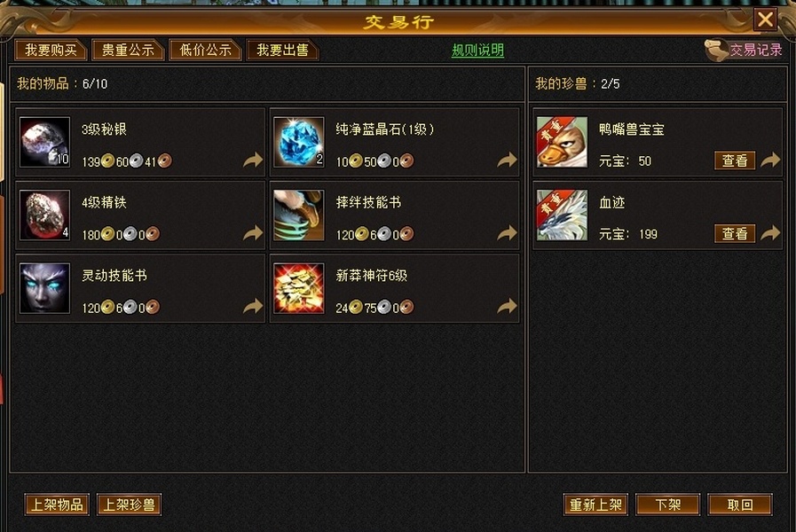Screen dimensions: 796x532
Task: Open the 规则说明 link
Action: (x=477, y=51)
